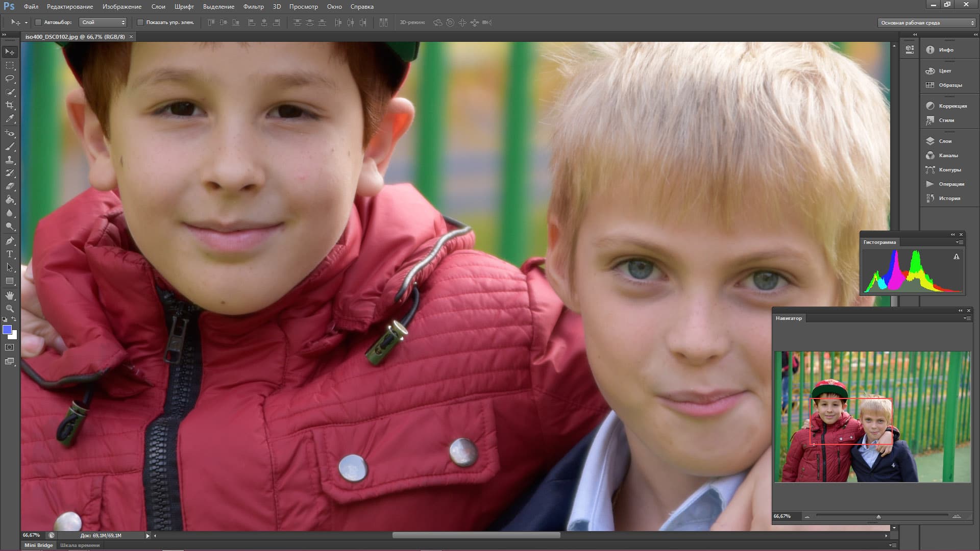Open the Фильтр menu
980x551 pixels.
[x=253, y=7]
